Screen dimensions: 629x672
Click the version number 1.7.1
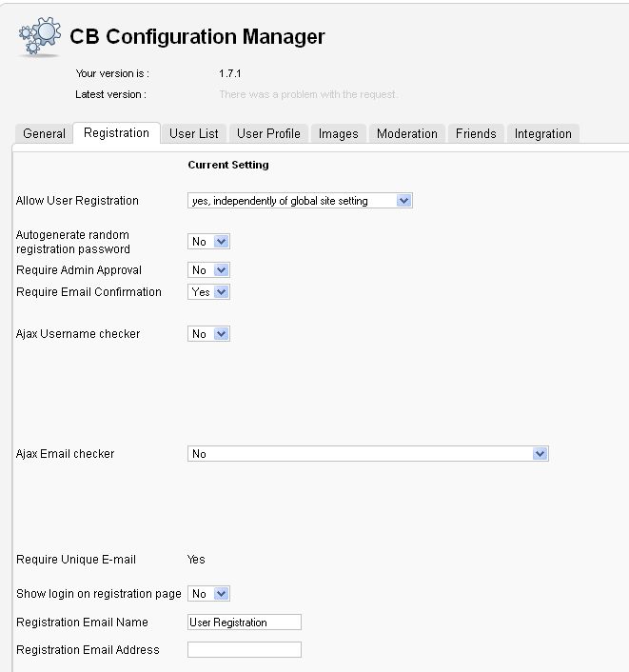230,73
